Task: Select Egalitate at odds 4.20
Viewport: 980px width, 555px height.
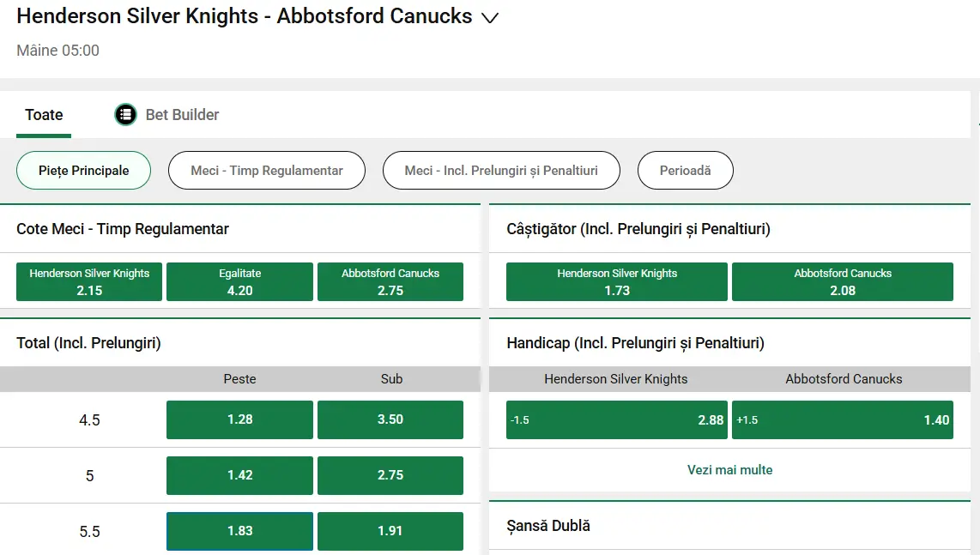Action: (x=239, y=281)
